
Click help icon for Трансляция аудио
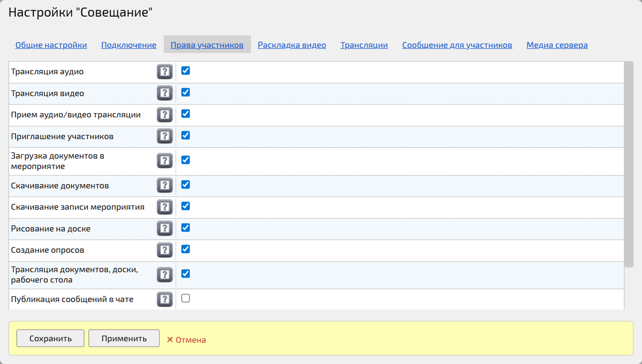coord(164,72)
